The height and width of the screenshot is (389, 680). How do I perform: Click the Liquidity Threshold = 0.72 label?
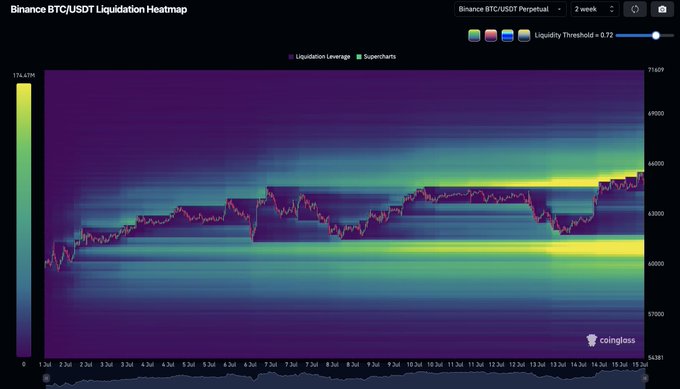[574, 35]
